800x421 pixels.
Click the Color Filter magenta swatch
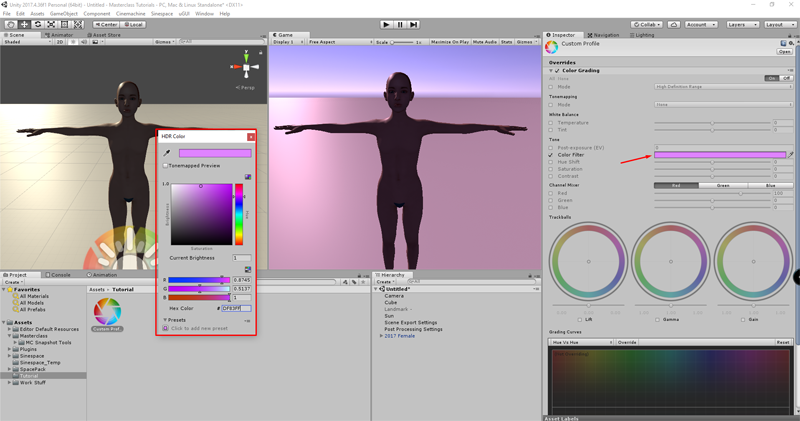(x=720, y=155)
